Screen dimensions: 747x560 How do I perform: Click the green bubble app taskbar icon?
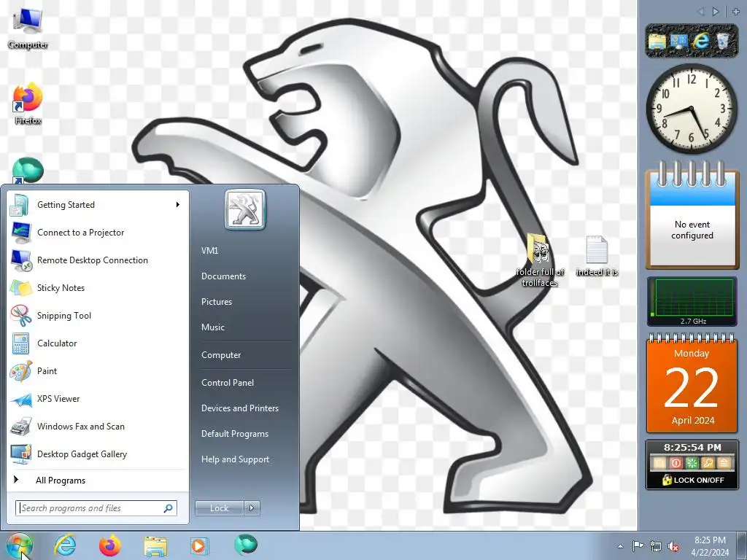(x=246, y=545)
